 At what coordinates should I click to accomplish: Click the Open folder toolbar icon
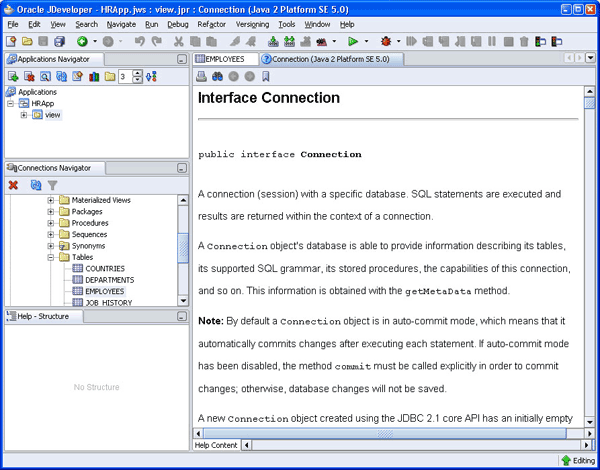(x=27, y=41)
